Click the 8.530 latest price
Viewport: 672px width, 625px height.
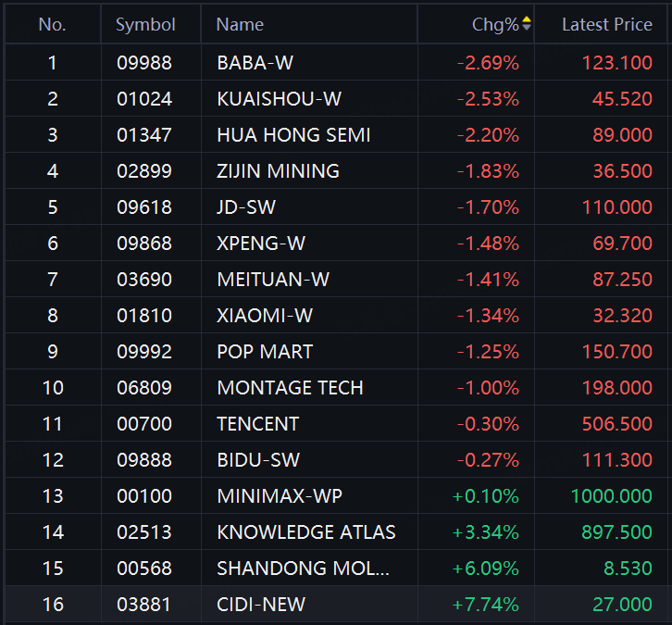point(628,569)
